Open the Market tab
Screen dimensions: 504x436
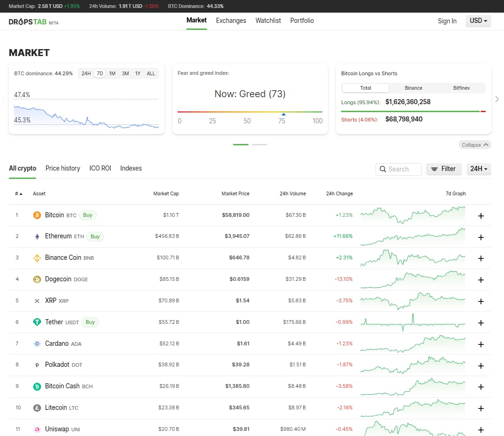[x=196, y=21]
